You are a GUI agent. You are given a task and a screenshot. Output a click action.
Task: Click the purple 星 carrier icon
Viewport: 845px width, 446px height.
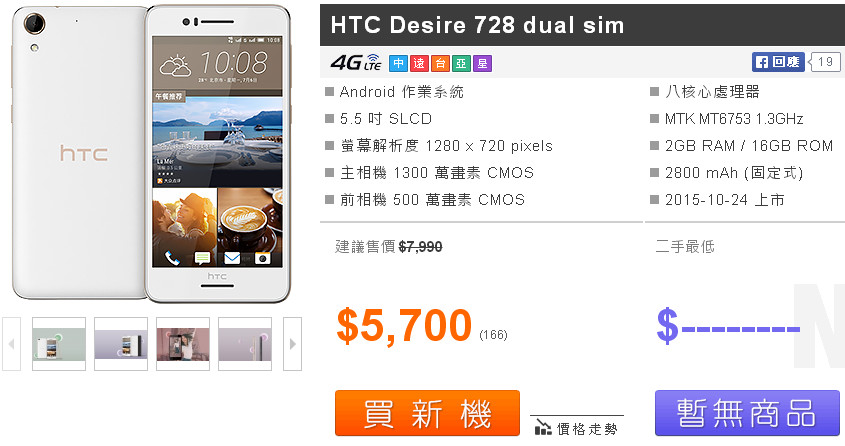pyautogui.click(x=482, y=64)
